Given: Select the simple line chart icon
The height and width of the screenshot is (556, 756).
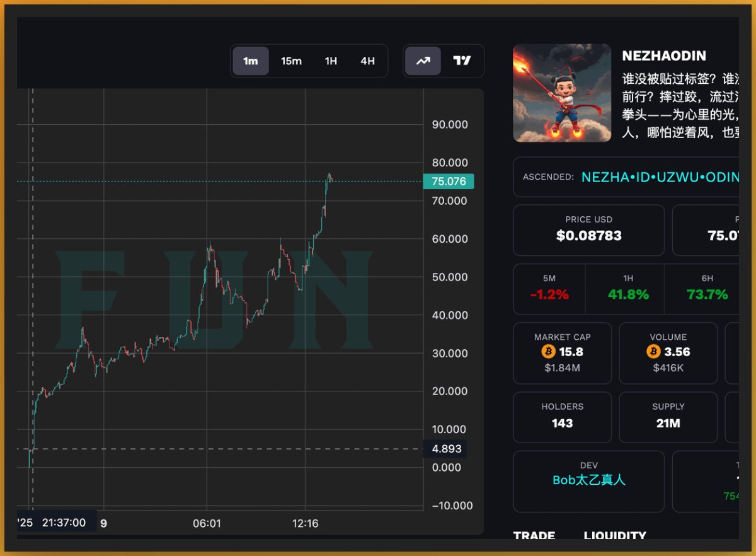Looking at the screenshot, I should point(423,61).
